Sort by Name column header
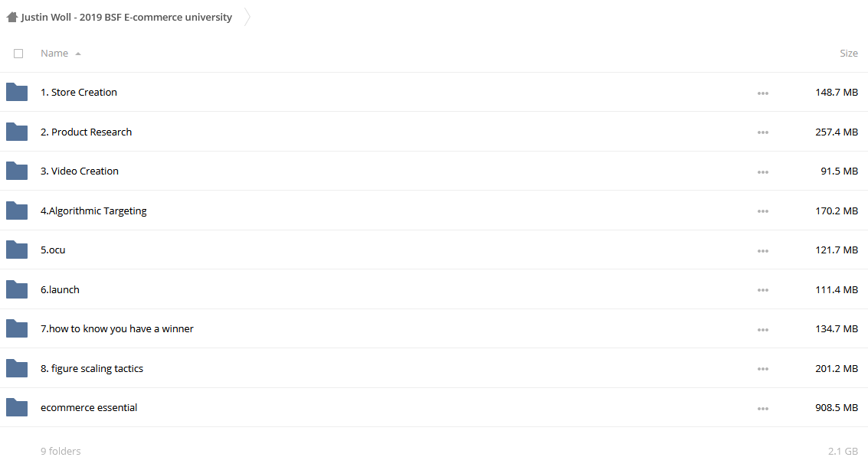This screenshot has width=868, height=470. click(x=54, y=53)
